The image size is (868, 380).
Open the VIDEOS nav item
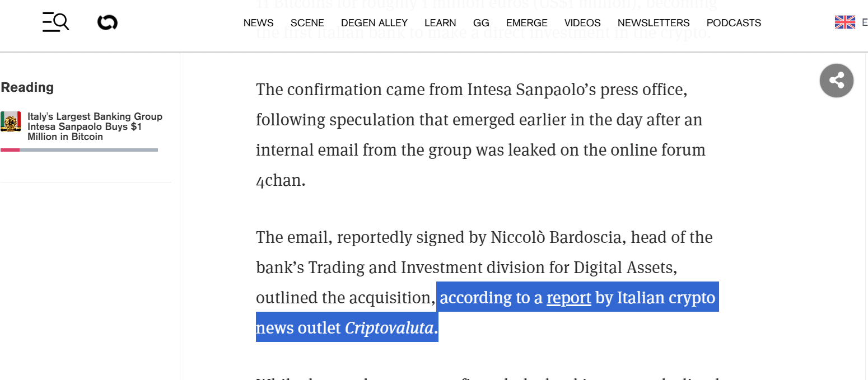point(582,23)
